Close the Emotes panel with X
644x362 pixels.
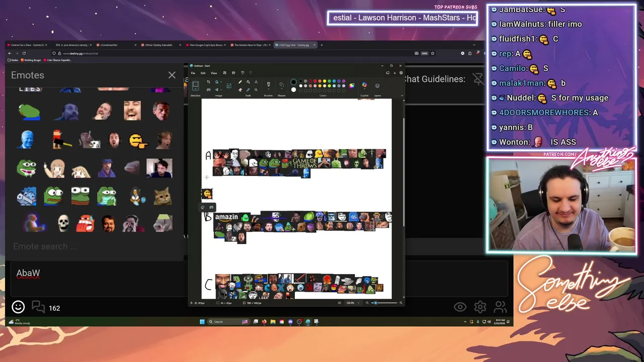172,75
